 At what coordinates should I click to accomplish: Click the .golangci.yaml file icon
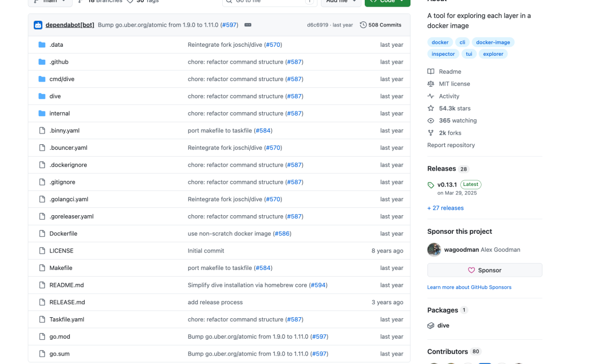42,199
